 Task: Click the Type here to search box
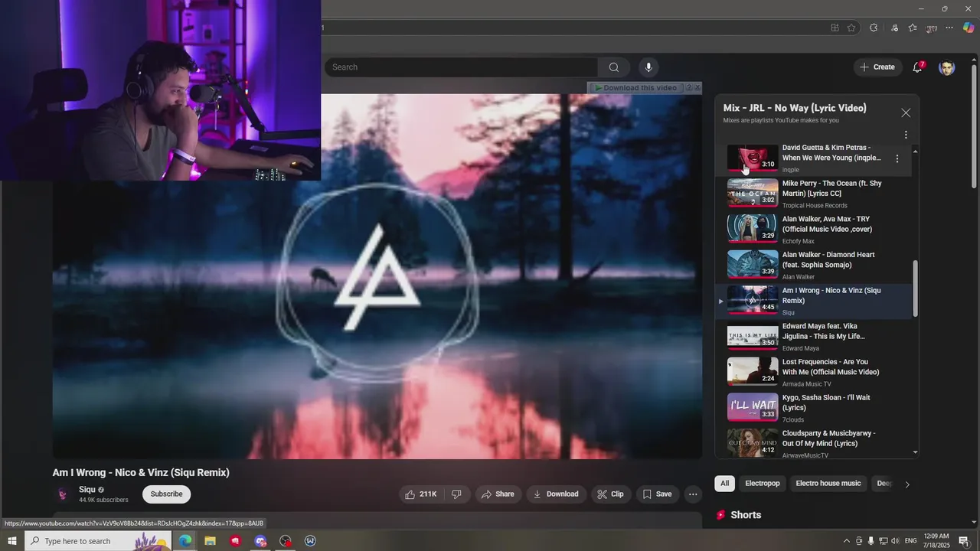[98, 541]
